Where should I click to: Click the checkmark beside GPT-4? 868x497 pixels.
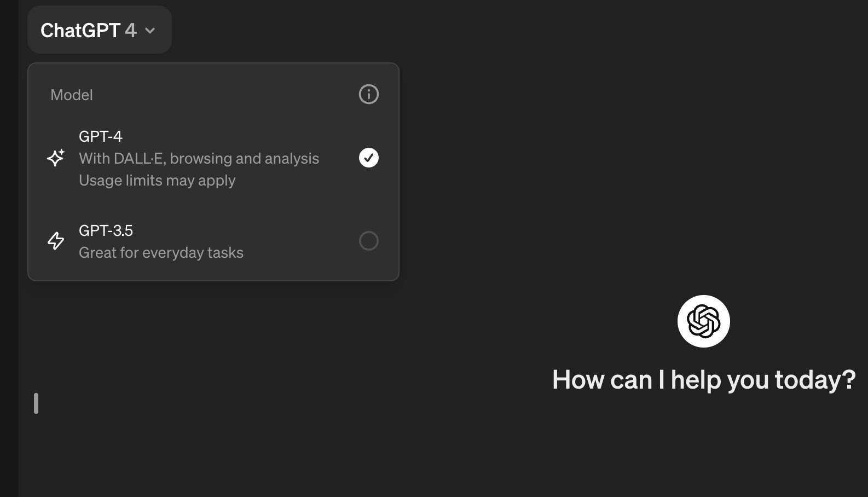pos(368,158)
